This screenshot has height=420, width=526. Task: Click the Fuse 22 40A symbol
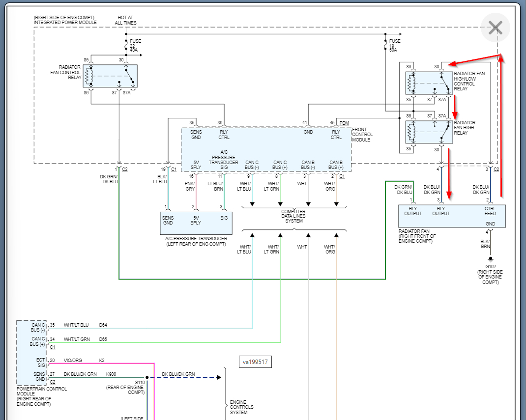click(x=126, y=46)
